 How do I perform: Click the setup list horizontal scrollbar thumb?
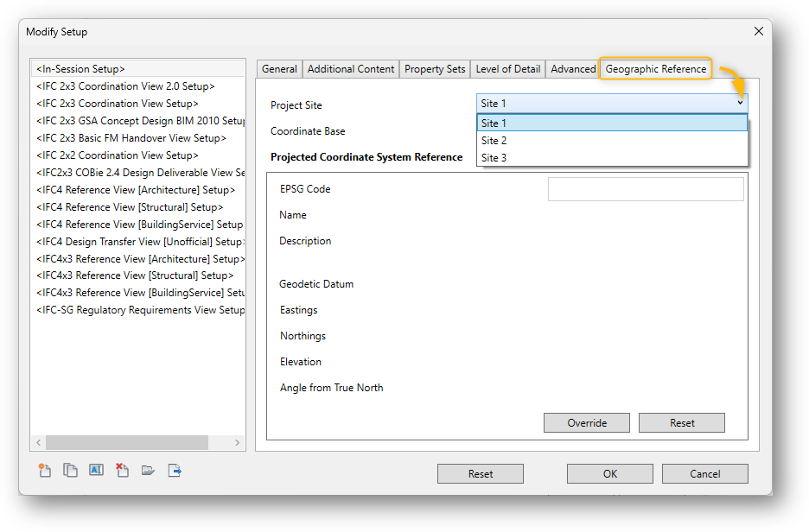pyautogui.click(x=127, y=442)
